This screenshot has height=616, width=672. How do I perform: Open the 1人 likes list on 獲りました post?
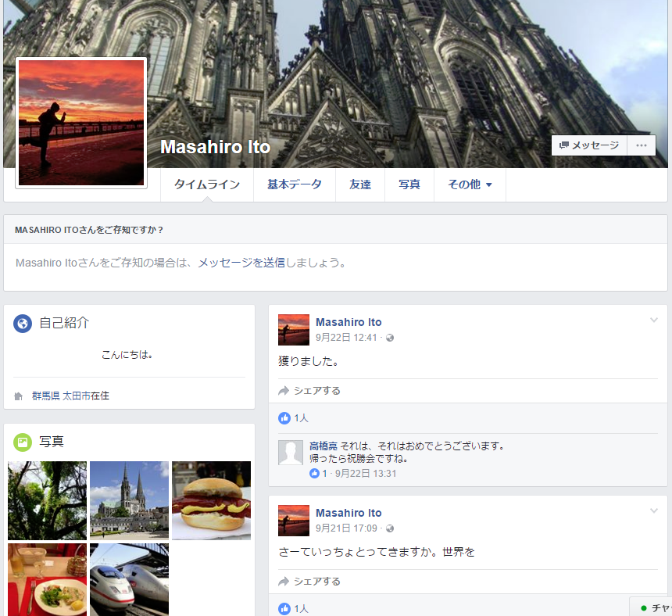click(301, 418)
